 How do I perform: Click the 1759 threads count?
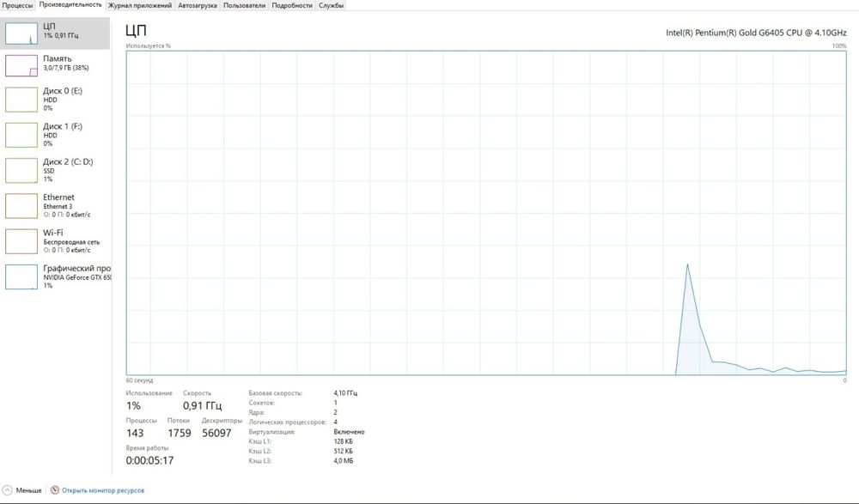click(x=180, y=434)
